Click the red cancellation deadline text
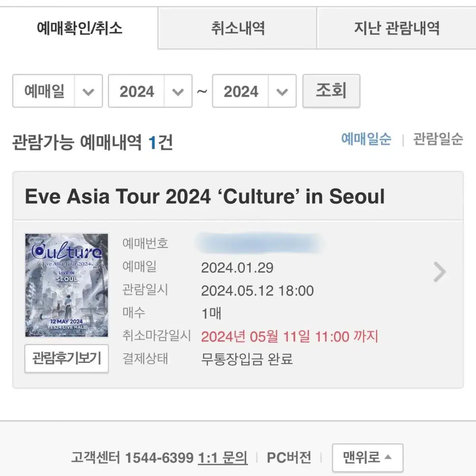 (290, 337)
